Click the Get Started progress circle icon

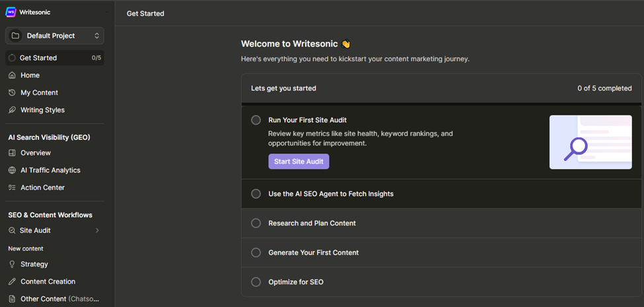click(x=12, y=58)
